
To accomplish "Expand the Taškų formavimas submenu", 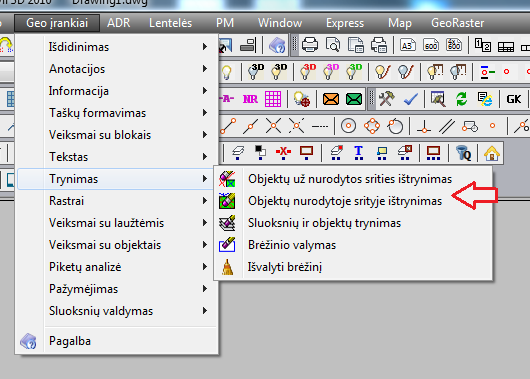I will pos(117,113).
